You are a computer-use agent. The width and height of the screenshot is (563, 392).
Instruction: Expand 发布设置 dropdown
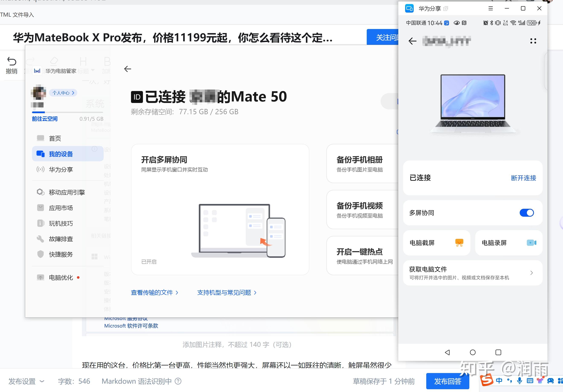pyautogui.click(x=26, y=381)
